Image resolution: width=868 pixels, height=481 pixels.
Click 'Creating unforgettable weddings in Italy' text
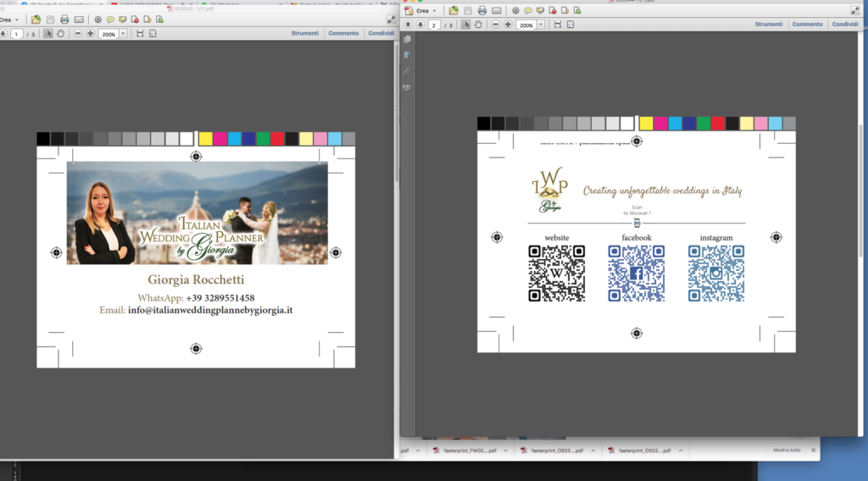[662, 191]
